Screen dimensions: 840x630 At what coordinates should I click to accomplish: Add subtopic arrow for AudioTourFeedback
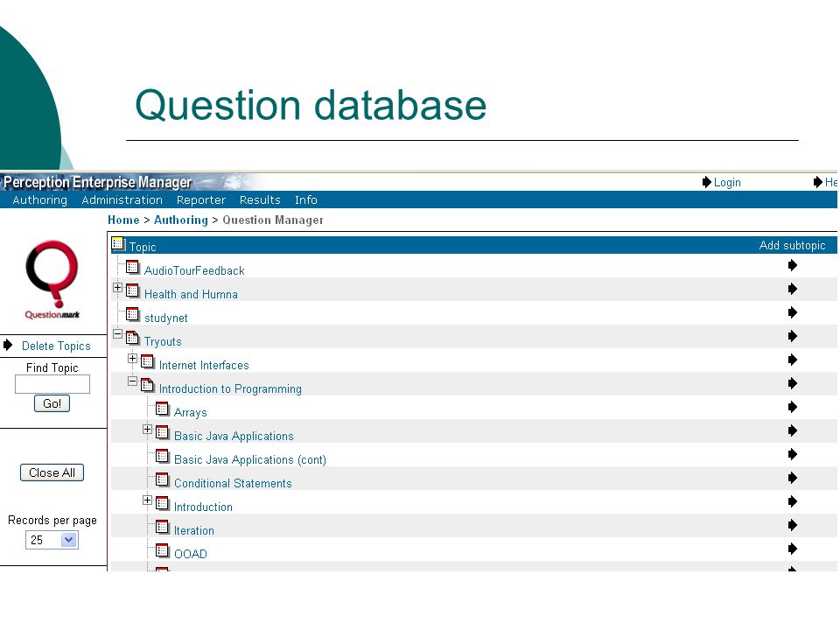click(793, 265)
